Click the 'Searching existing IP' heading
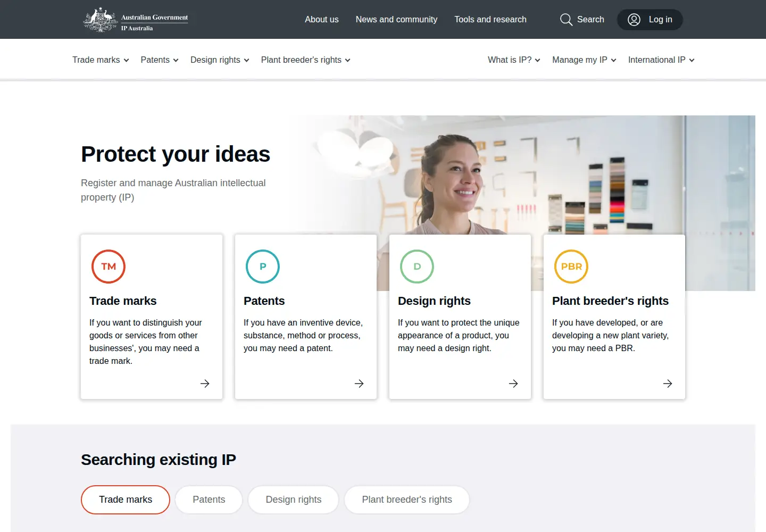766x532 pixels. (x=159, y=460)
